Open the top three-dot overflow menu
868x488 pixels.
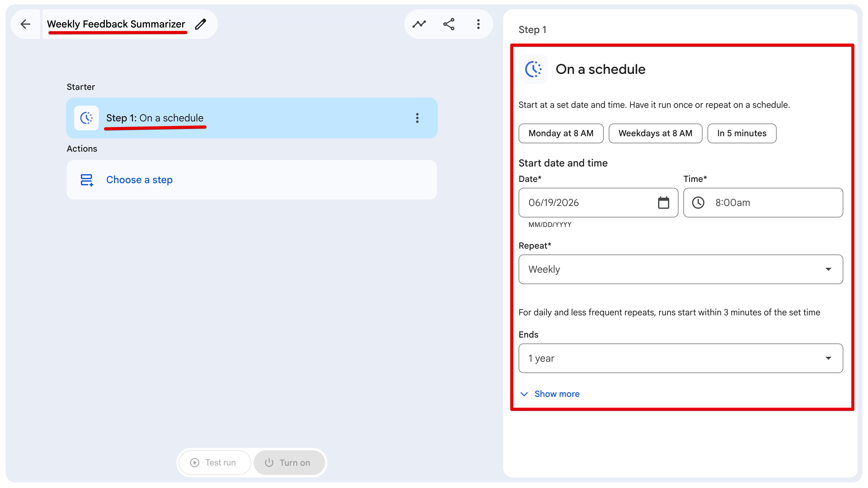478,24
